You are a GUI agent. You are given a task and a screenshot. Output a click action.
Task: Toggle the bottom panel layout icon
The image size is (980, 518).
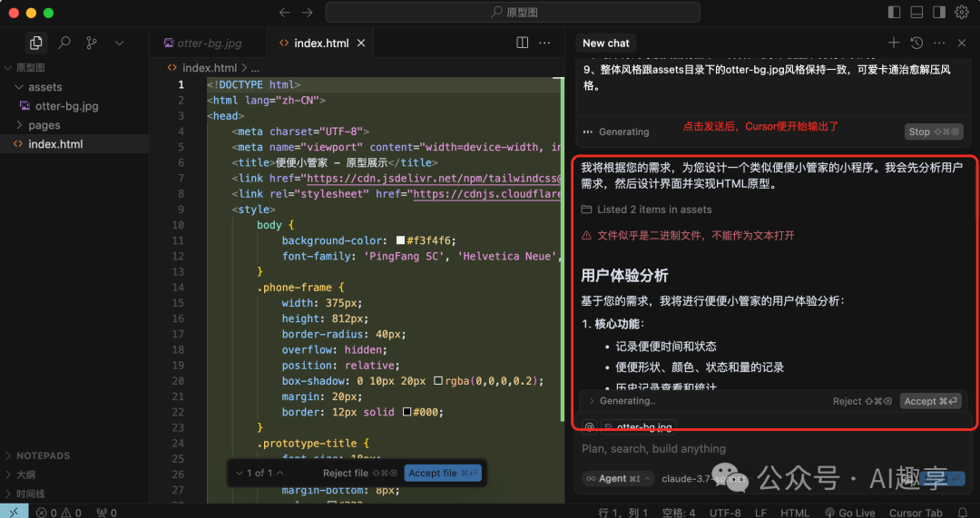point(916,13)
